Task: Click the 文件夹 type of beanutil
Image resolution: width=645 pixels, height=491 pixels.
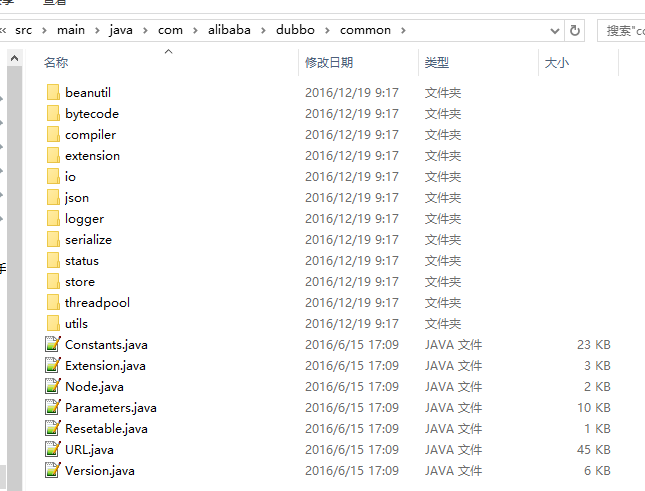Action: coord(443,93)
